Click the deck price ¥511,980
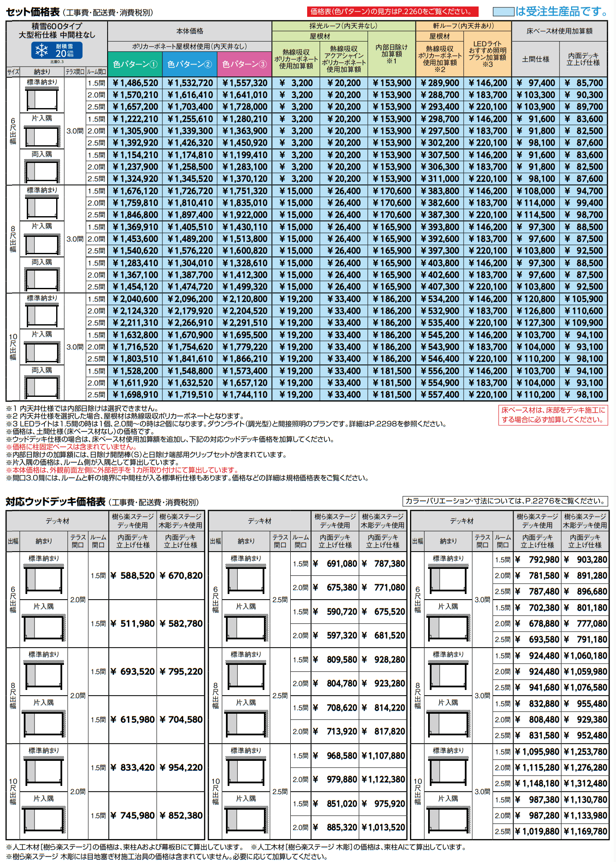This screenshot has height=862, width=616. point(133,624)
